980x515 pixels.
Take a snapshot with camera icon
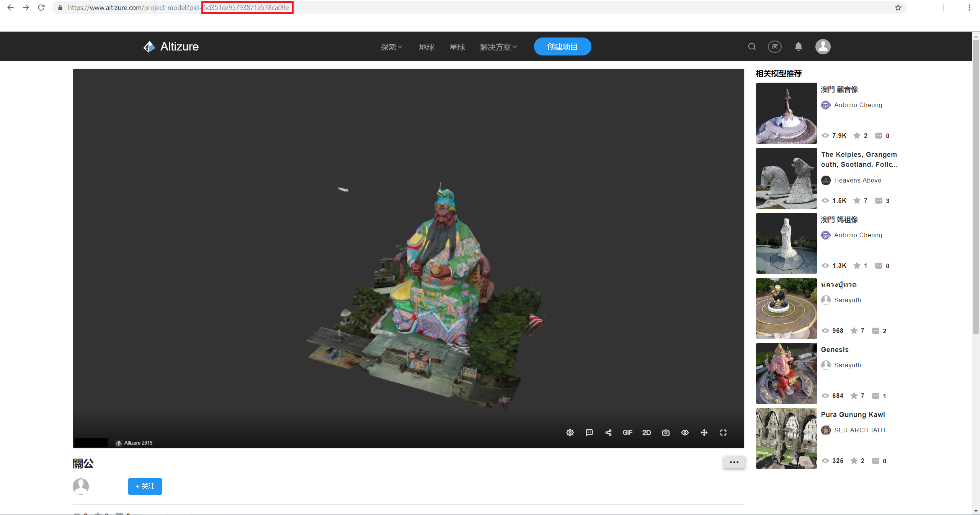click(x=666, y=432)
